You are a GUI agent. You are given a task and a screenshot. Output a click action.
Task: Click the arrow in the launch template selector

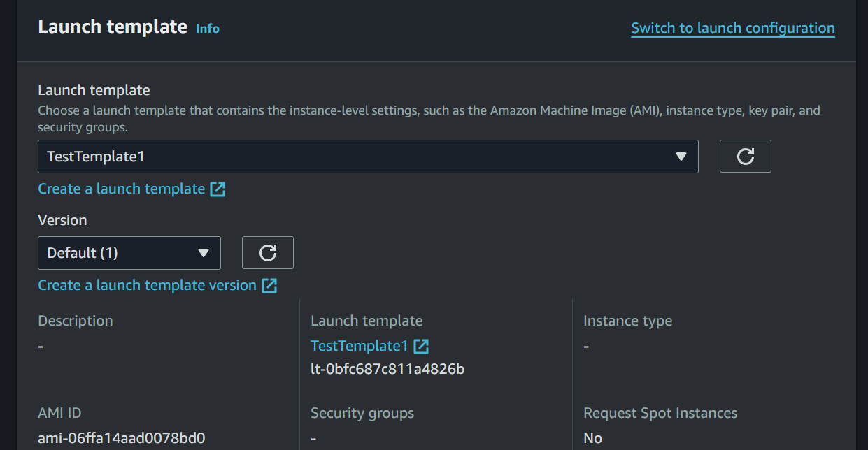pyautogui.click(x=681, y=157)
